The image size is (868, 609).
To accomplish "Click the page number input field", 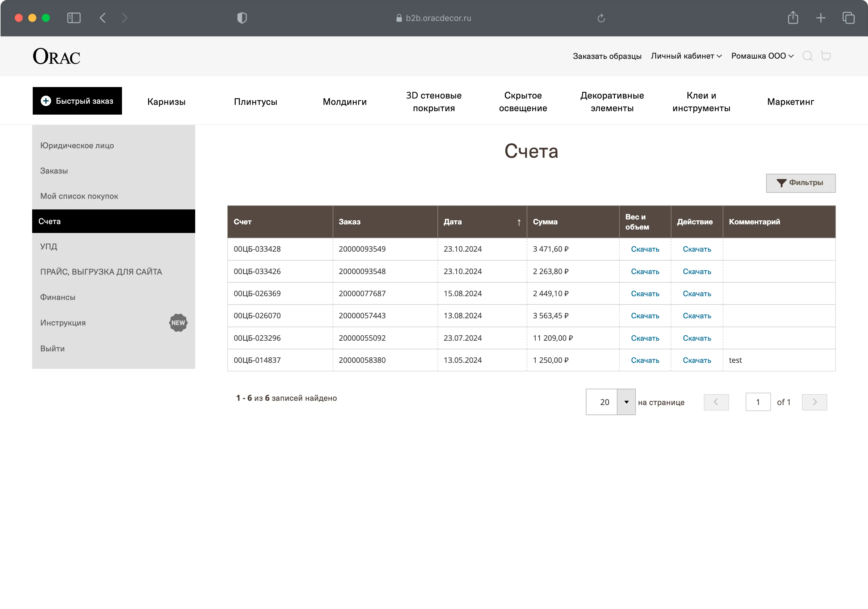I will coord(757,402).
